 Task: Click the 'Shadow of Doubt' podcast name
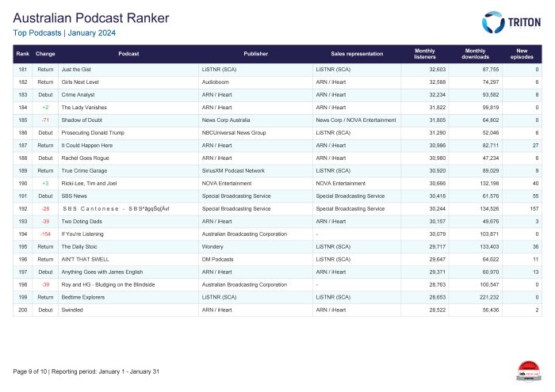pyautogui.click(x=82, y=120)
